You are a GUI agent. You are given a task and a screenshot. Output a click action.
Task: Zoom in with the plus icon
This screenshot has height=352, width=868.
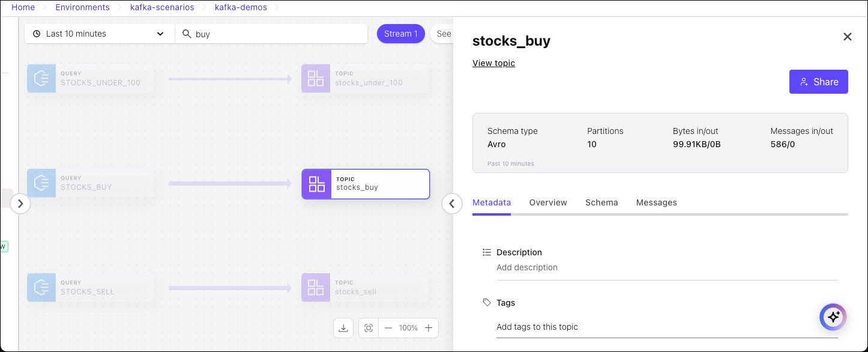[429, 328]
